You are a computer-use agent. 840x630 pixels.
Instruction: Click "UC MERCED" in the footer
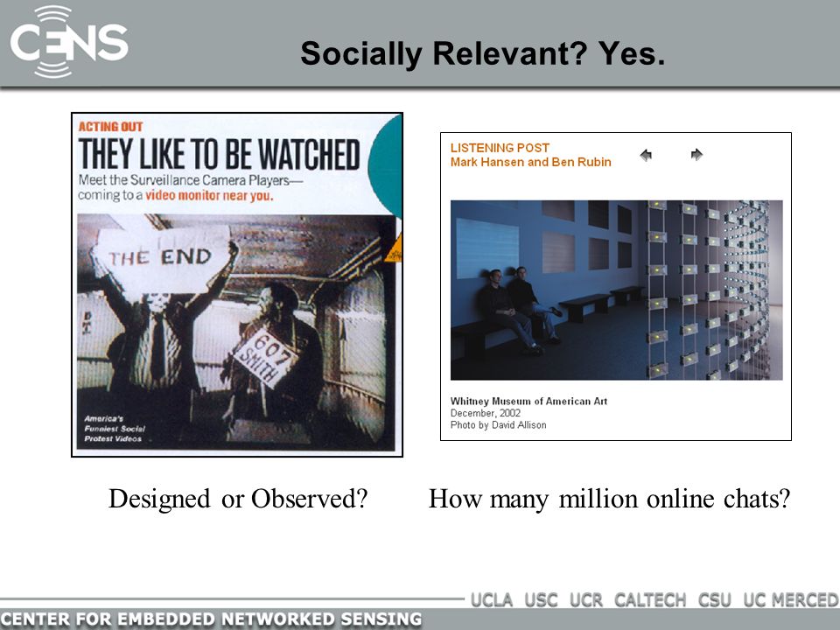coord(791,600)
